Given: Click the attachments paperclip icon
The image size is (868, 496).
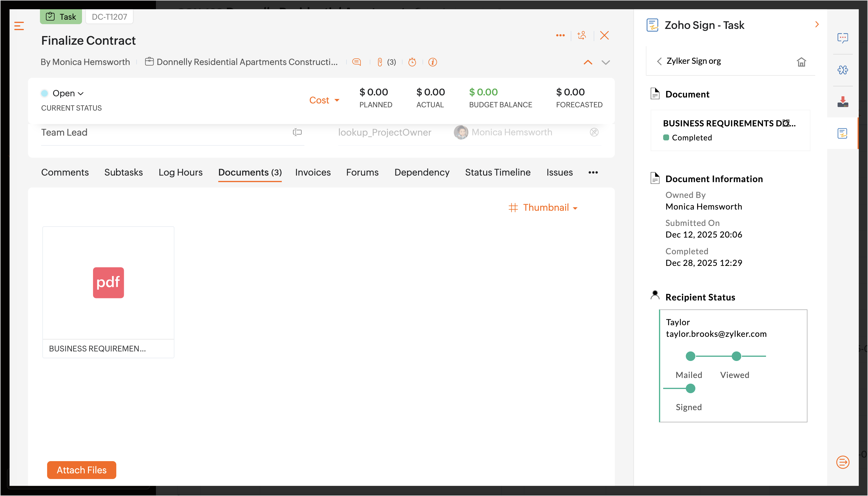Looking at the screenshot, I should coord(380,62).
